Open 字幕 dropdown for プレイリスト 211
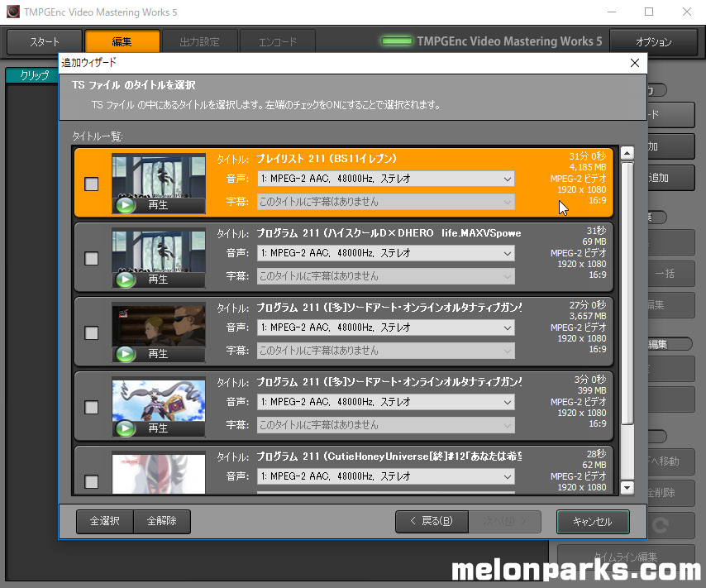Image resolution: width=706 pixels, height=588 pixels. (386, 202)
